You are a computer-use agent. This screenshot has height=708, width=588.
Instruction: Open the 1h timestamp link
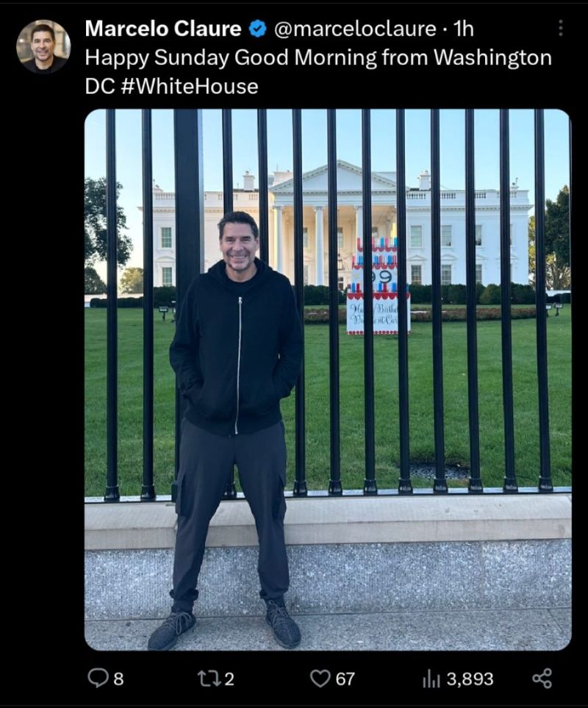463,29
